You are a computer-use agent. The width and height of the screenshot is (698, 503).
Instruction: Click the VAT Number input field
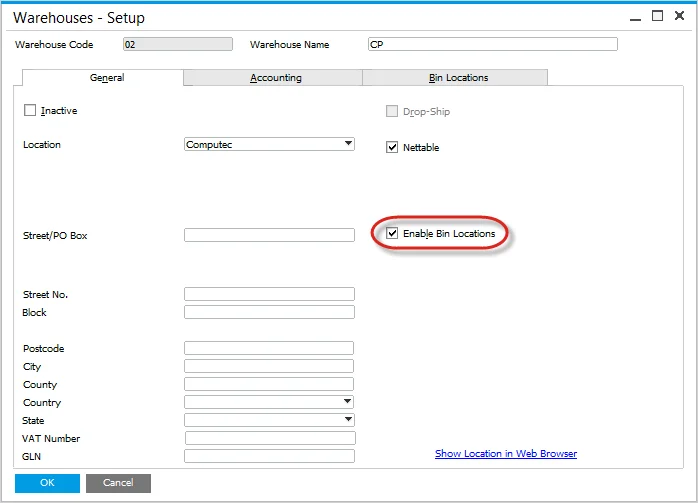(269, 438)
